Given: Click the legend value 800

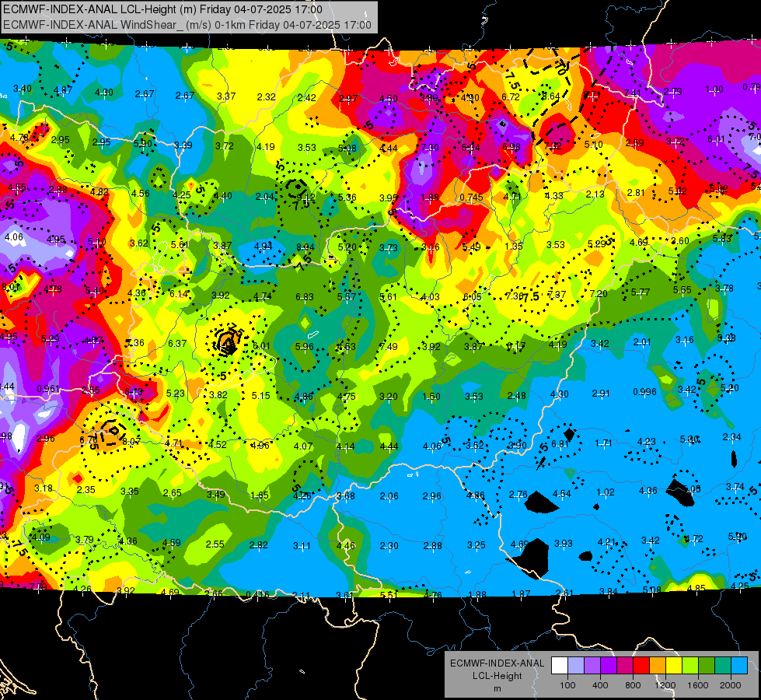Looking at the screenshot, I should point(633,685).
